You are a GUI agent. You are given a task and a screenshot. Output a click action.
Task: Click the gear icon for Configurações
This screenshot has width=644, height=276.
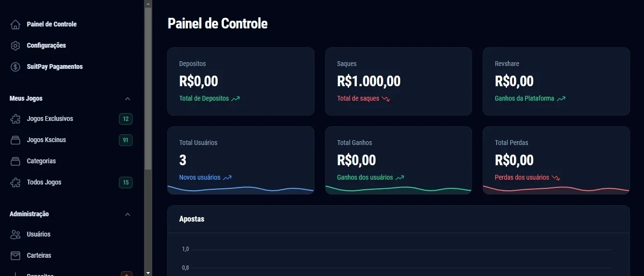[x=15, y=46]
